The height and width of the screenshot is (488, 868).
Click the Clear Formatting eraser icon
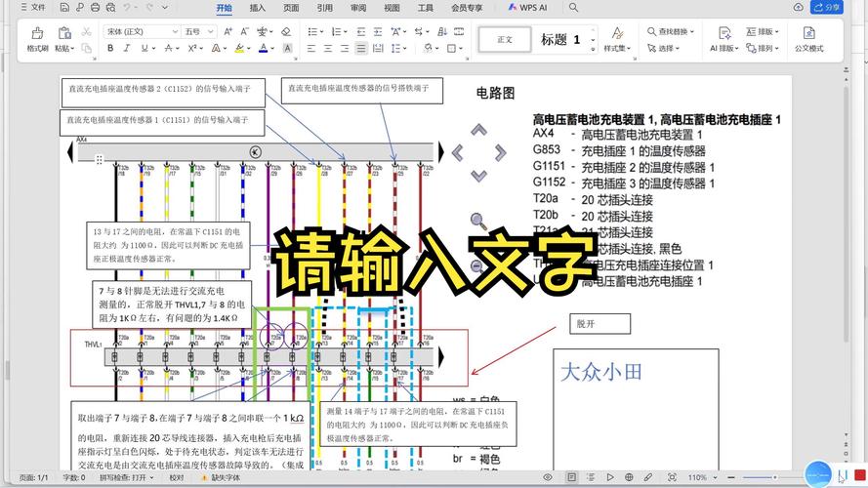(x=286, y=31)
